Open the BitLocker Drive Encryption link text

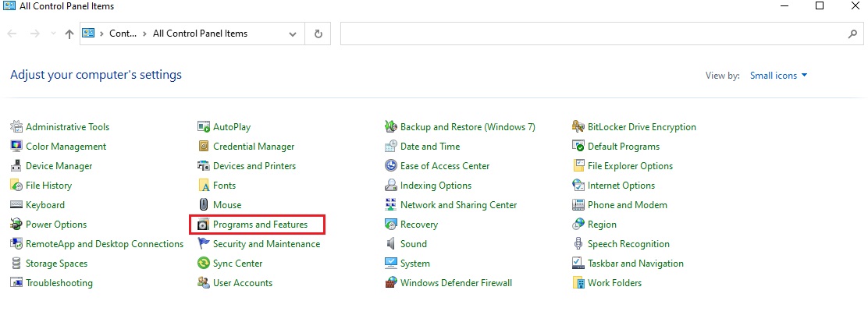642,127
